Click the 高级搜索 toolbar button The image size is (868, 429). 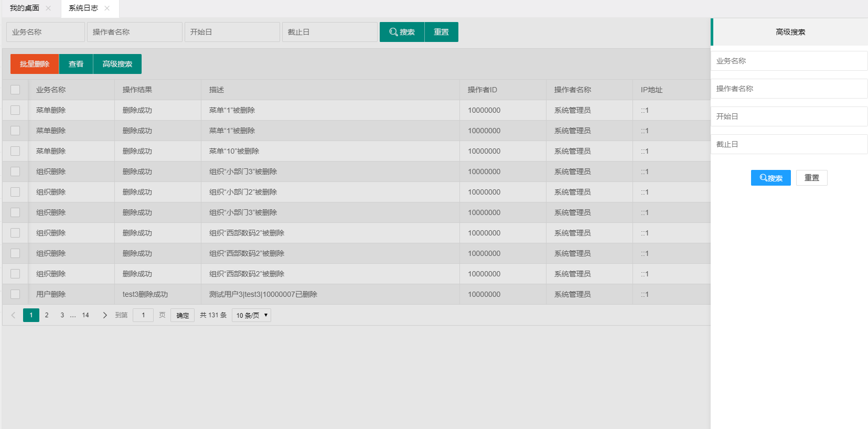117,64
